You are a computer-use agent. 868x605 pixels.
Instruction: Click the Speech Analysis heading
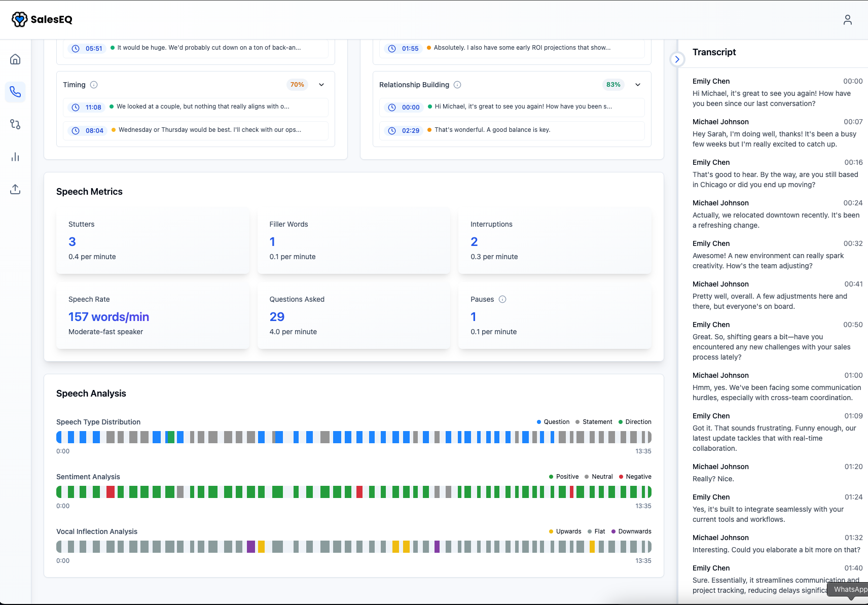point(91,394)
